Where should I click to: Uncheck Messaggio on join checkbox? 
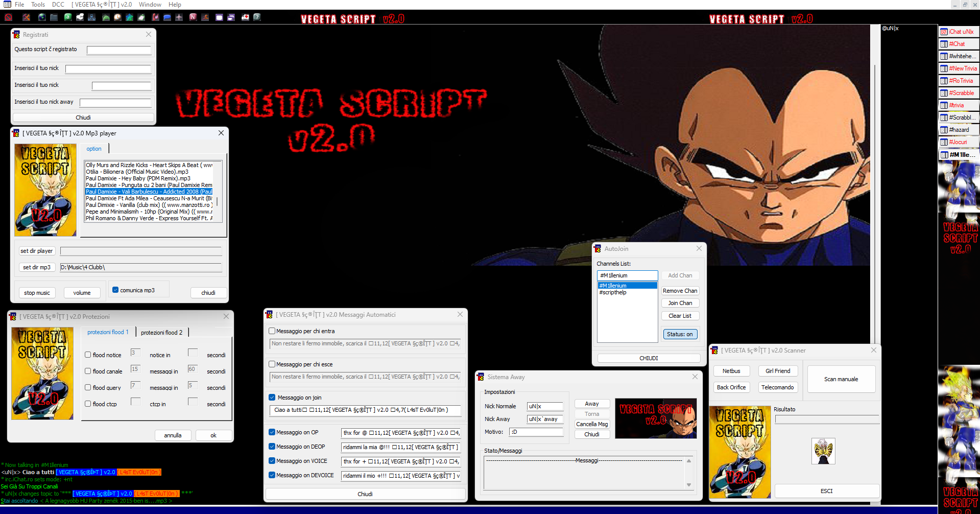click(272, 398)
